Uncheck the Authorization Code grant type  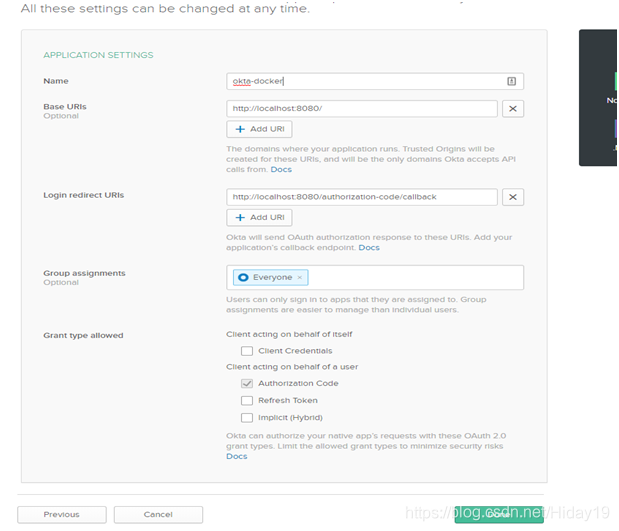click(x=247, y=383)
